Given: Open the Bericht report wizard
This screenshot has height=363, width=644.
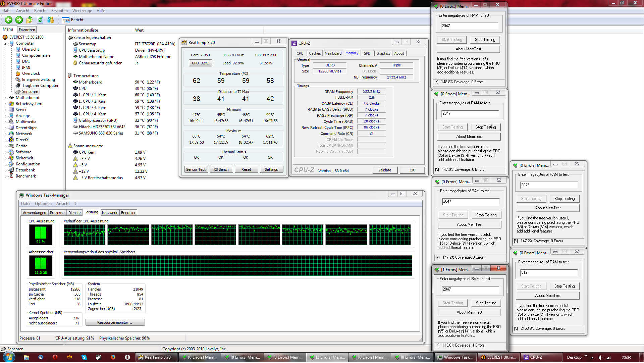Looking at the screenshot, I should (73, 20).
